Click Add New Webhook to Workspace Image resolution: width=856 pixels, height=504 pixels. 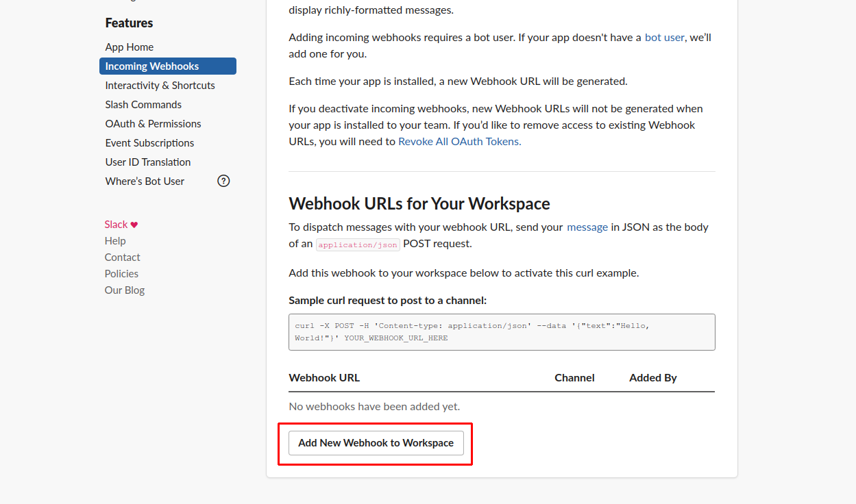click(x=376, y=443)
